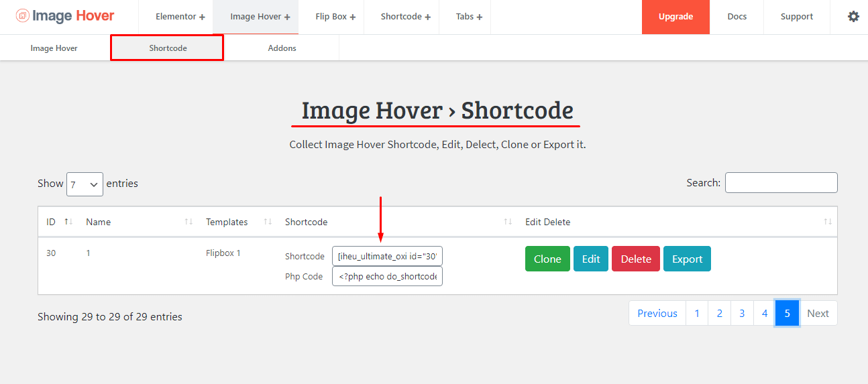Sort by Edit Delete column arrows
868x384 pixels.
click(x=828, y=222)
